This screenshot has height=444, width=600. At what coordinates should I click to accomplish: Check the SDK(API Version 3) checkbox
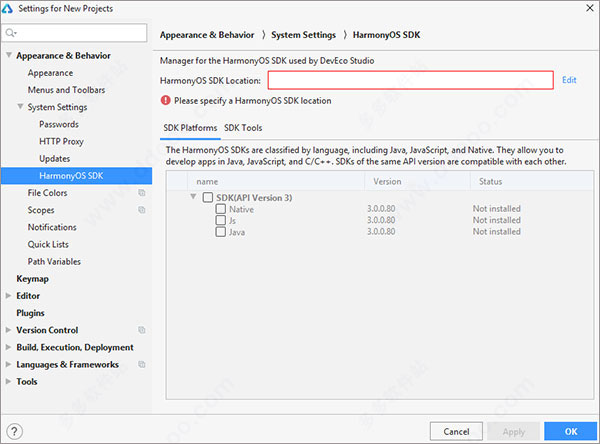coord(208,198)
